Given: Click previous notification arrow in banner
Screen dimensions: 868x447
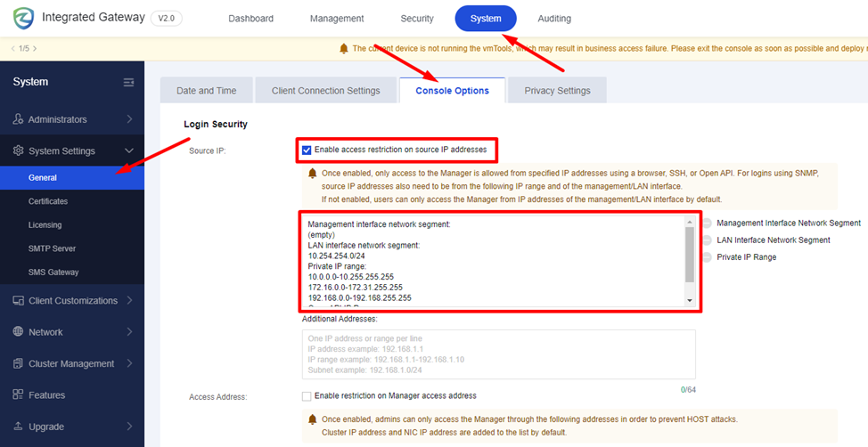Looking at the screenshot, I should 12,49.
